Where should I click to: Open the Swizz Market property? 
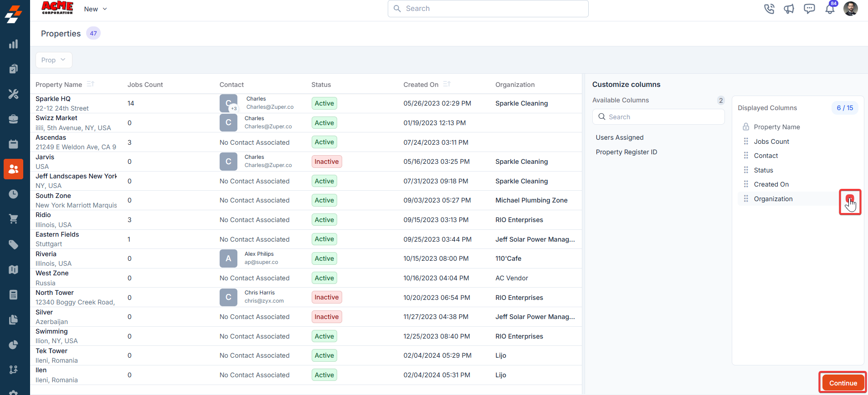(x=56, y=118)
